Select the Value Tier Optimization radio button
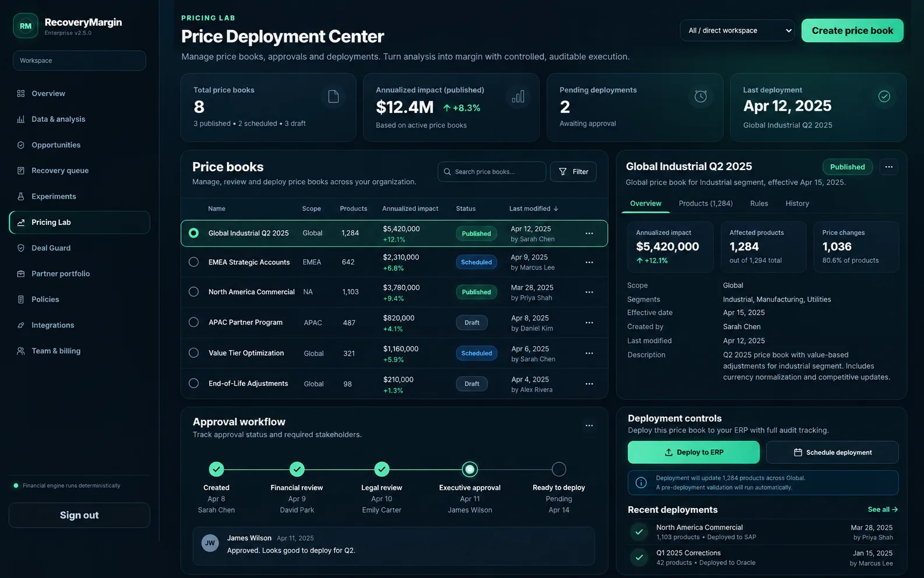 tap(193, 353)
